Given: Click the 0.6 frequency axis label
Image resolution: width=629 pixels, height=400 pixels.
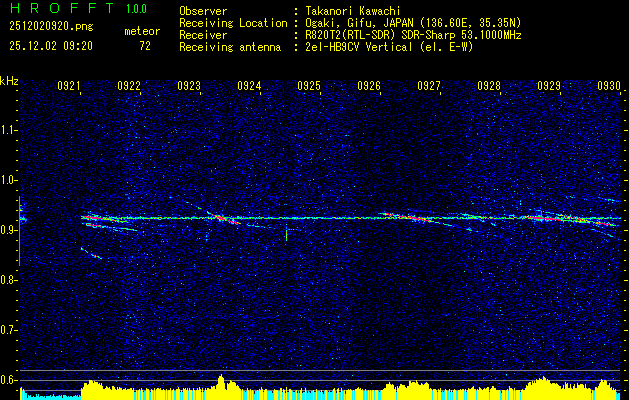Looking at the screenshot, I should click(x=9, y=380).
